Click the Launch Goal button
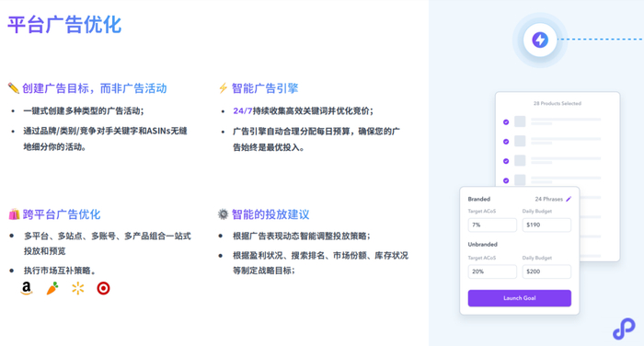Image resolution: width=644 pixels, height=346 pixels. [520, 298]
